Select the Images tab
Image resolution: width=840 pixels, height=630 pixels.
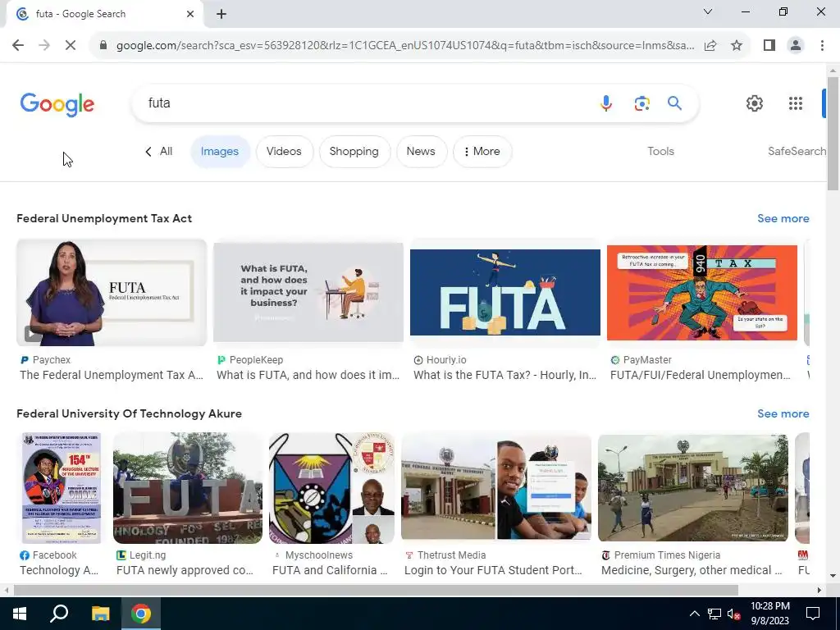220,152
